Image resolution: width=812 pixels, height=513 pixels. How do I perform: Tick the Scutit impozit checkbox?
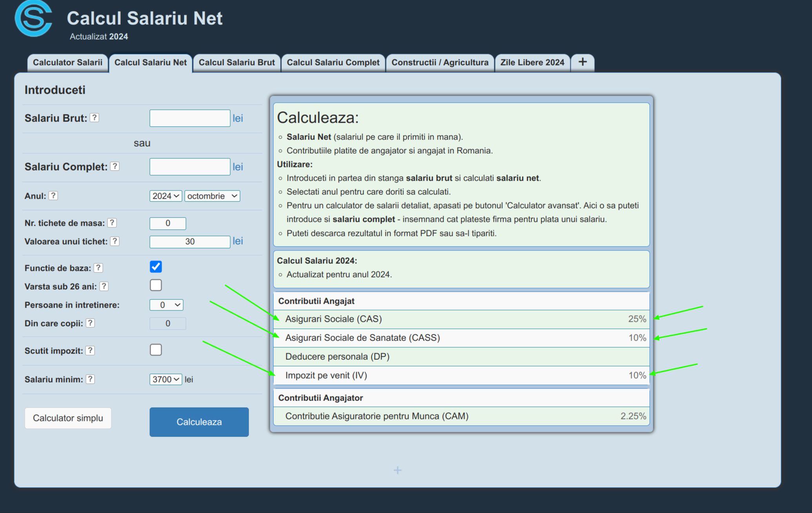click(x=156, y=350)
